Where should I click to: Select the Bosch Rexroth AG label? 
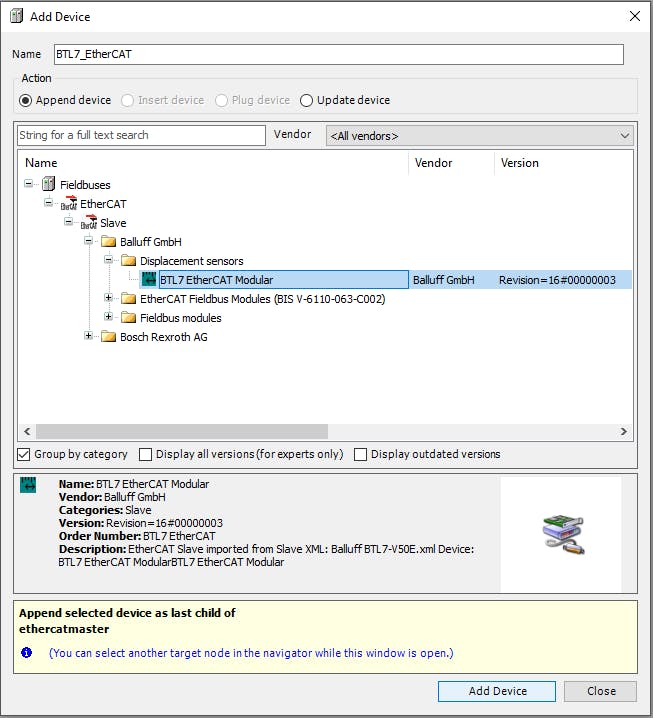pyautogui.click(x=163, y=337)
